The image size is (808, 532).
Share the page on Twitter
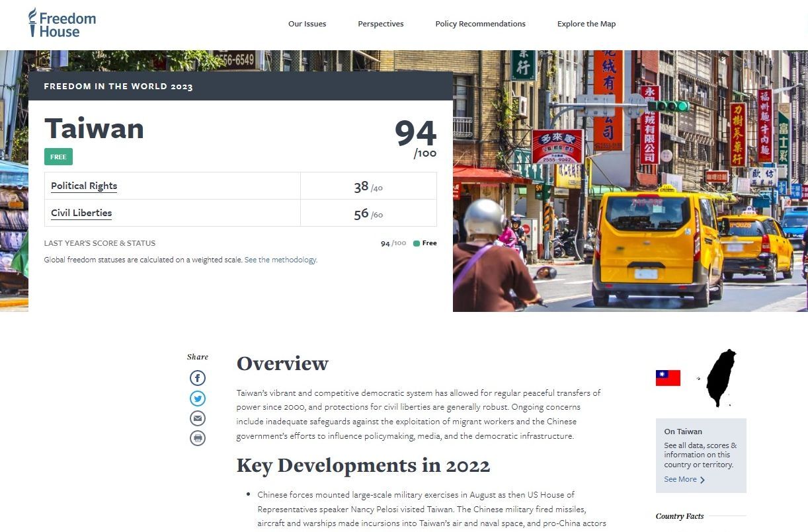(198, 399)
